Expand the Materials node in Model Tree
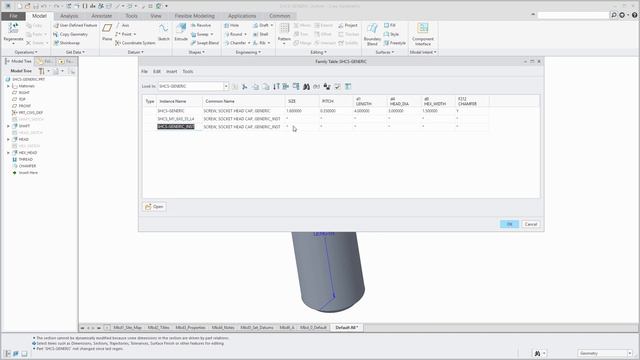The width and height of the screenshot is (640, 360). point(8,86)
